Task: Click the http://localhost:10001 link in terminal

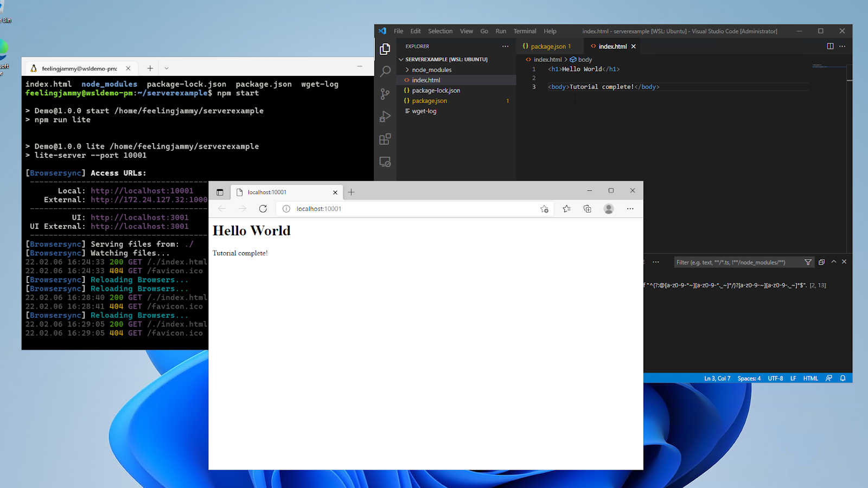Action: (x=142, y=190)
